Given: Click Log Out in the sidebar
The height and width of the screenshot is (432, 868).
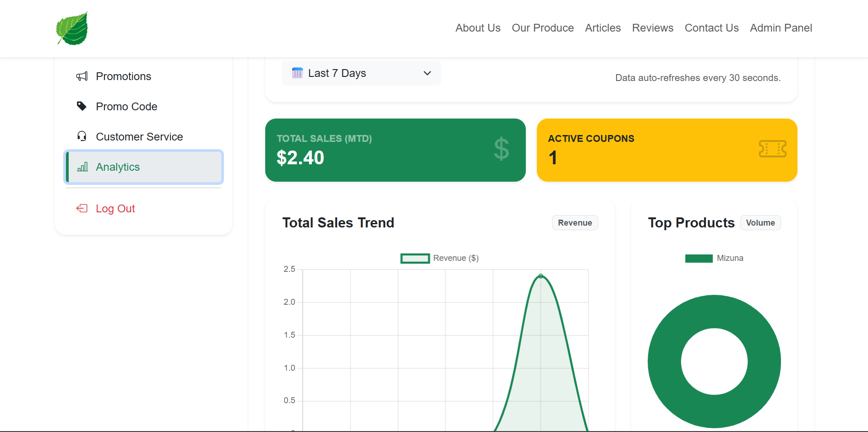Looking at the screenshot, I should coord(144,209).
